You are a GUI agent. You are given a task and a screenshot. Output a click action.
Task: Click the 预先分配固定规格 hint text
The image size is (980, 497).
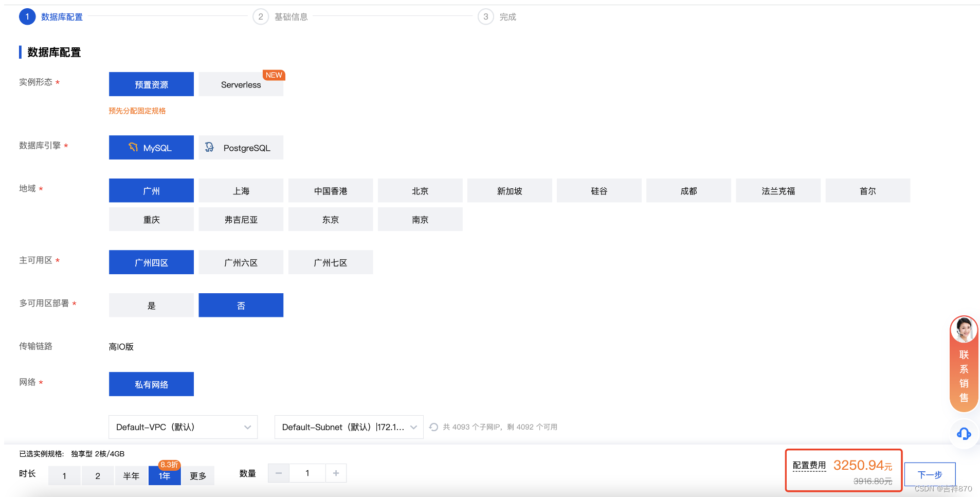pyautogui.click(x=137, y=111)
